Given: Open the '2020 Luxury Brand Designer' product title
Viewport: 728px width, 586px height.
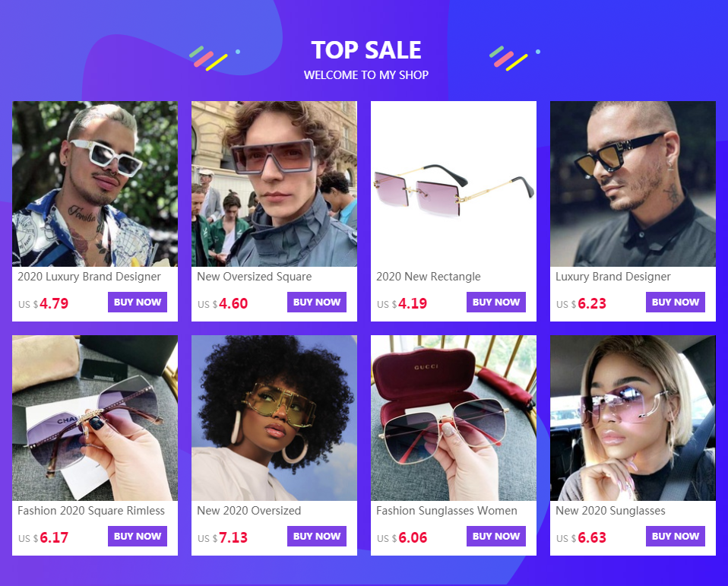Looking at the screenshot, I should pyautogui.click(x=89, y=277).
